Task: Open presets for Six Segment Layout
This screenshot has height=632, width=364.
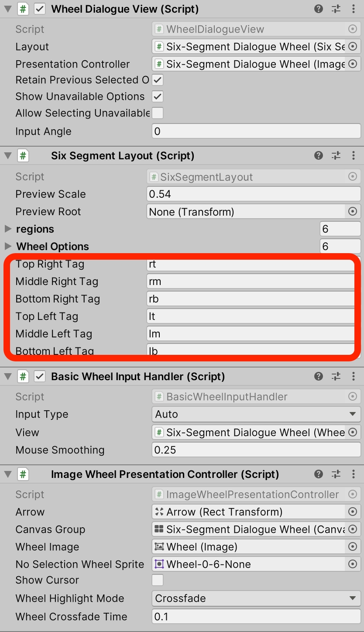Action: pyautogui.click(x=336, y=156)
